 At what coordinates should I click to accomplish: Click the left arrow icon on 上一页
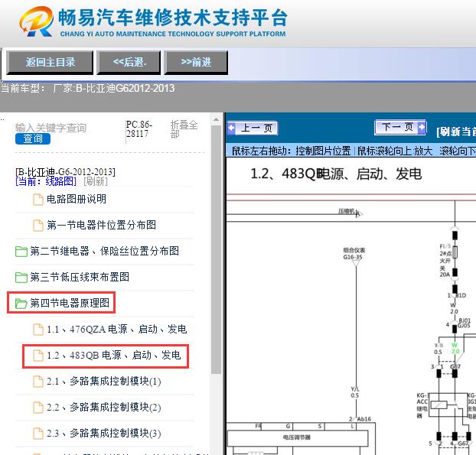coord(231,128)
